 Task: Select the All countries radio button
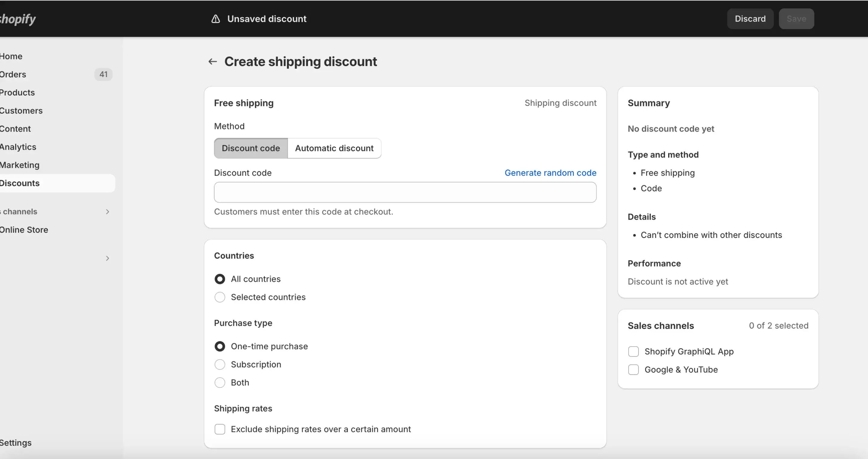(x=220, y=279)
